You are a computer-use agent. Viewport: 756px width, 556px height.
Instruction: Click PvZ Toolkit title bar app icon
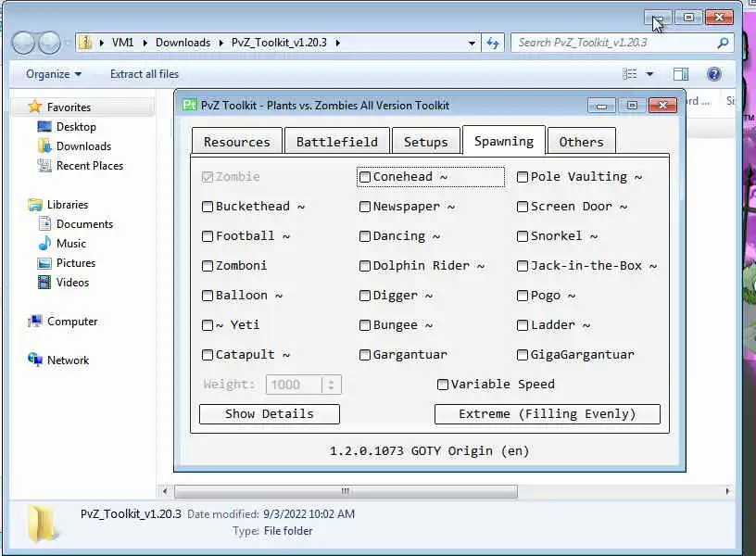click(x=190, y=105)
